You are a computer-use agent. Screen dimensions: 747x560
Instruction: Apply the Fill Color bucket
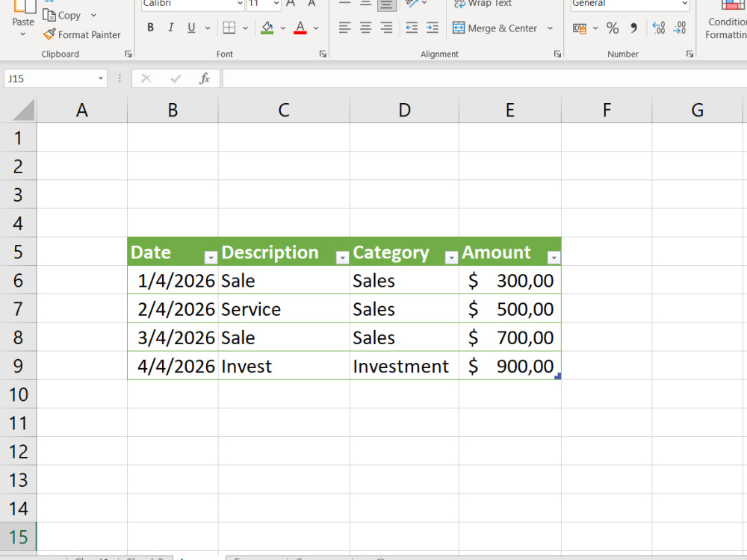[x=267, y=28]
